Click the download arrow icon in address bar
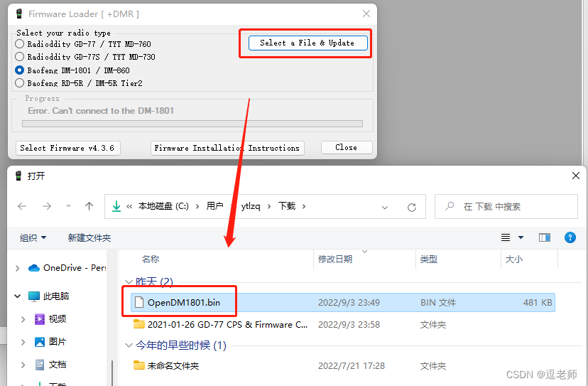 point(116,206)
